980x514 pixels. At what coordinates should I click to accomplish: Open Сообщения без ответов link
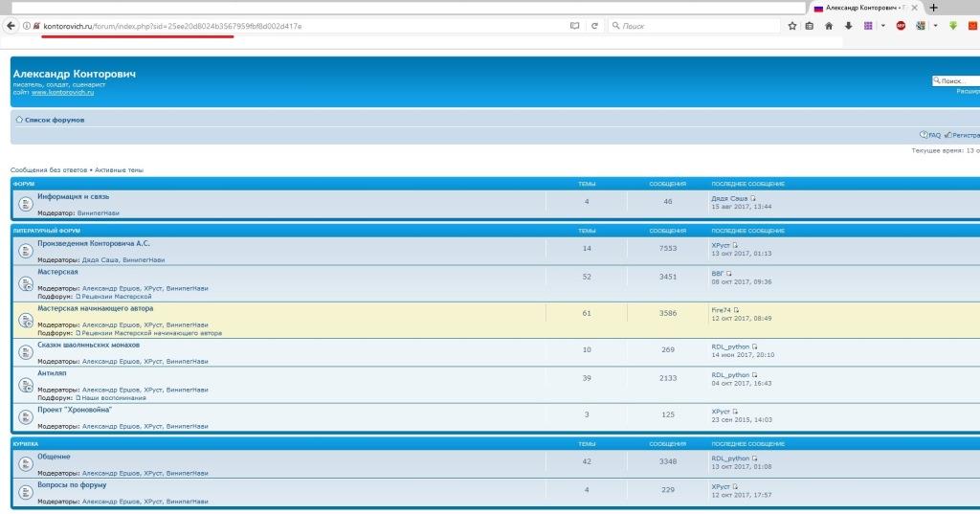[49, 170]
